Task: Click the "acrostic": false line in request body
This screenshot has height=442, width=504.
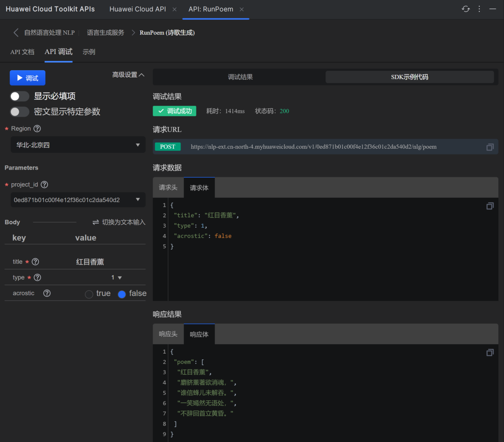Action: coord(203,236)
